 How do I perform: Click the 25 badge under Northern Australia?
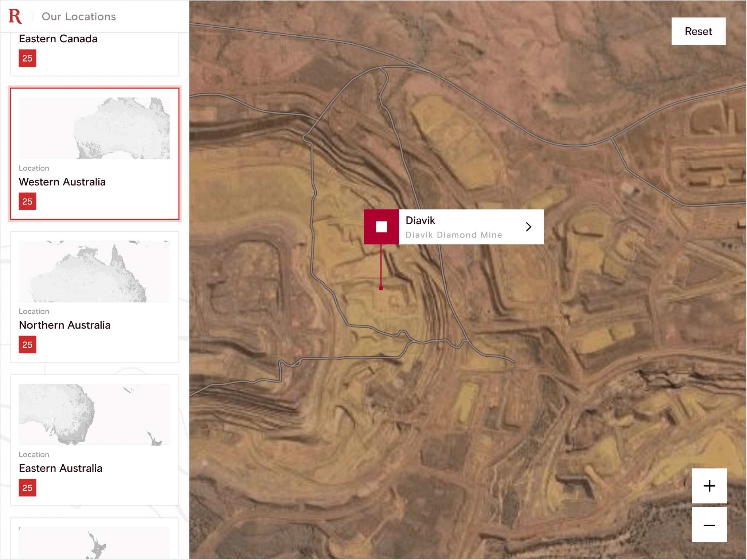27,345
